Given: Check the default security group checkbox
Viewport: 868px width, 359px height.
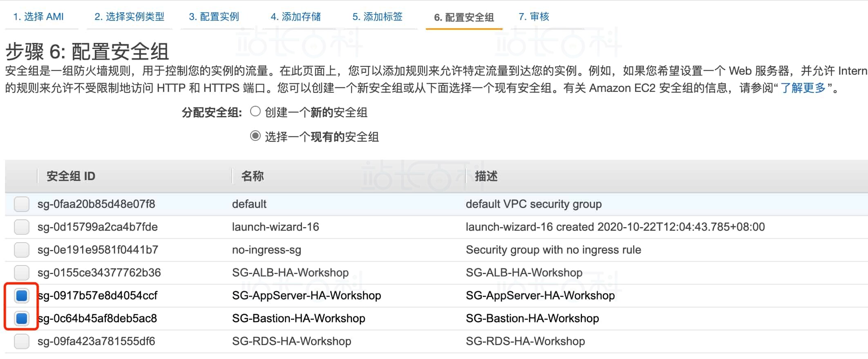Looking at the screenshot, I should tap(21, 204).
